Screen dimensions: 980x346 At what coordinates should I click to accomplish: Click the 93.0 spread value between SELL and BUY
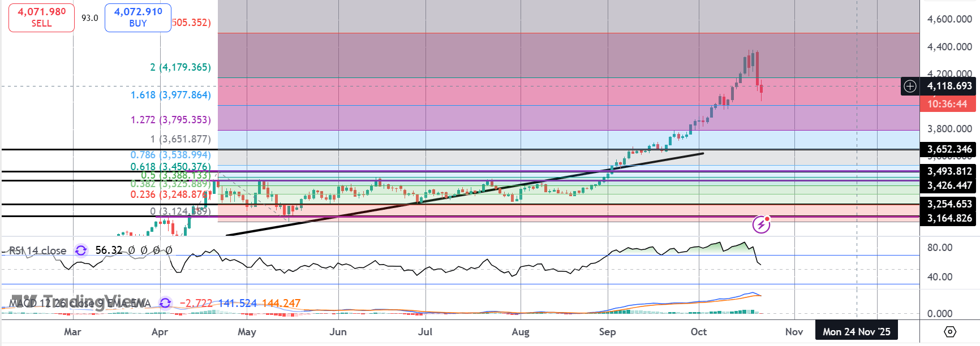[89, 18]
